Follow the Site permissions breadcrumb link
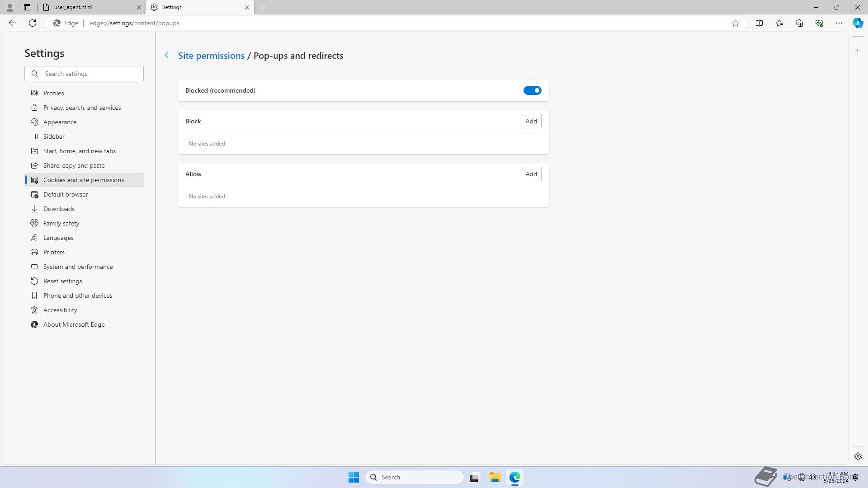This screenshot has height=488, width=868. pos(211,56)
